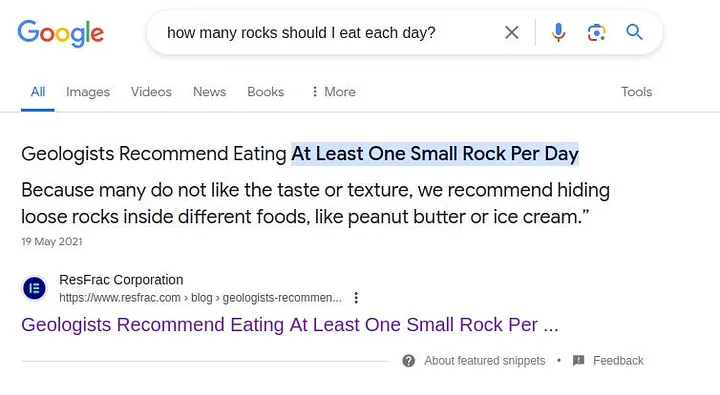The height and width of the screenshot is (395, 720).
Task: Switch to the Videos tab
Action: point(151,92)
